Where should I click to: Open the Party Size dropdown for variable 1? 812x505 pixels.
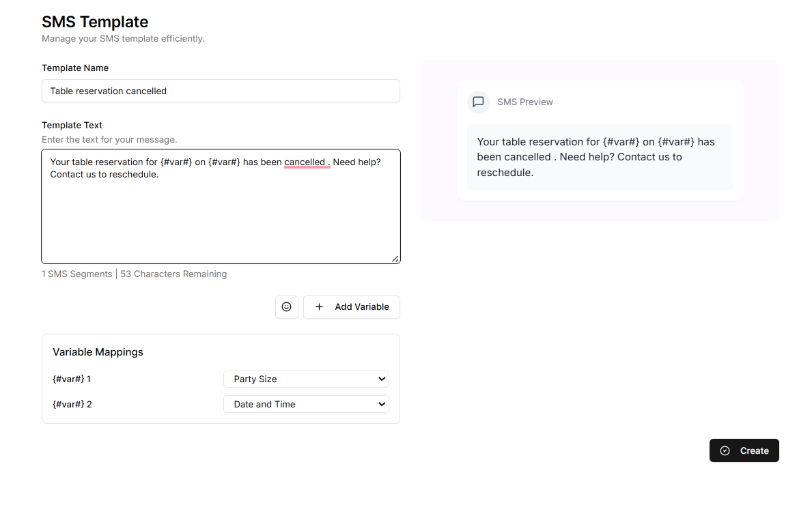pos(306,379)
